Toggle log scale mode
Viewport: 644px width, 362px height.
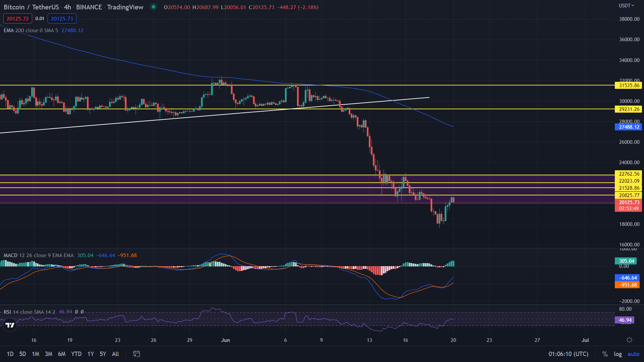point(618,354)
